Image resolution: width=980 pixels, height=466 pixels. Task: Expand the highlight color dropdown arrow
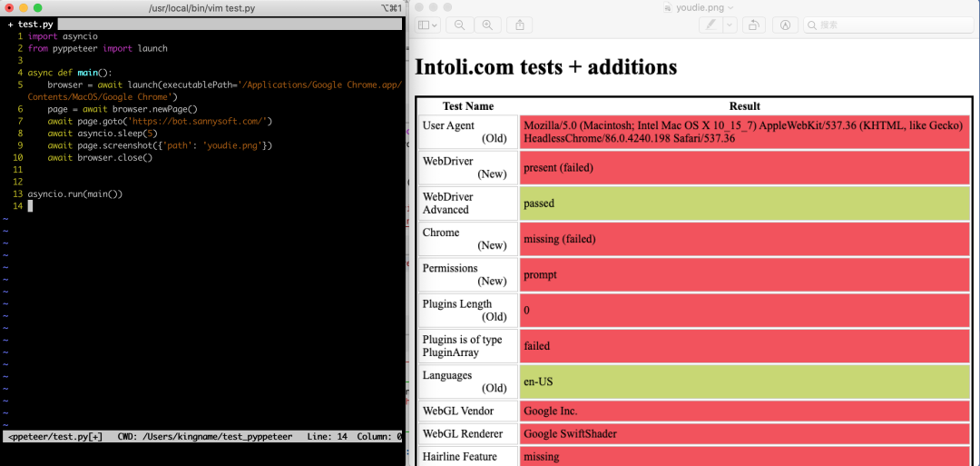coord(730,25)
